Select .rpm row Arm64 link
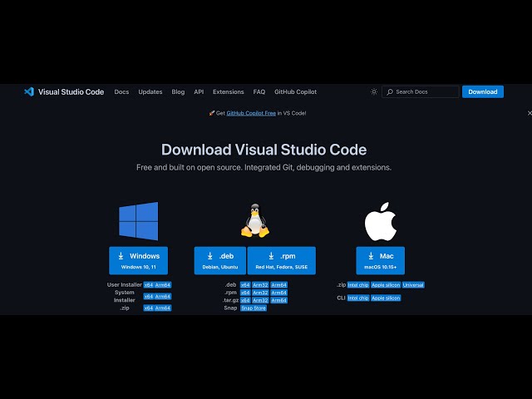Viewport: 532px width, 399px height. pos(279,293)
